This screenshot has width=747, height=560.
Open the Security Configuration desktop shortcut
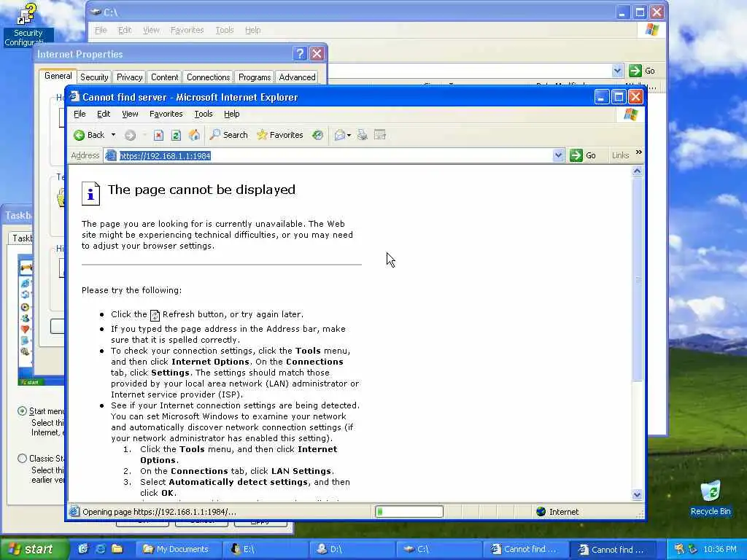[27, 25]
